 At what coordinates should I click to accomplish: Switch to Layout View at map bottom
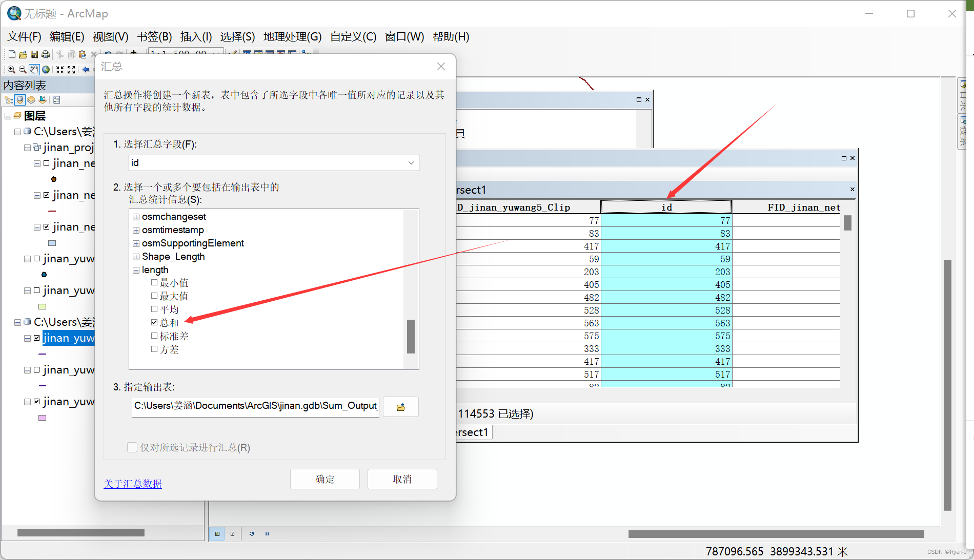[x=232, y=534]
